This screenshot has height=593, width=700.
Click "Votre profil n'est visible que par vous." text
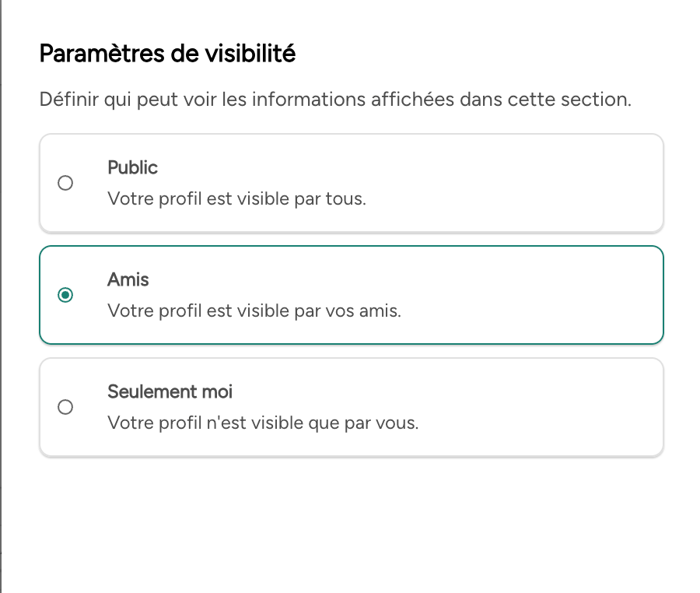click(263, 423)
